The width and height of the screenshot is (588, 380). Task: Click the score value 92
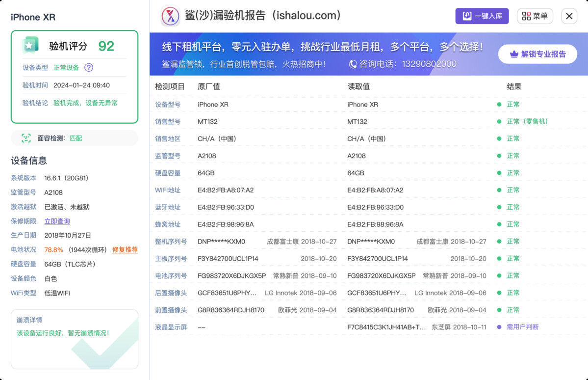point(106,46)
